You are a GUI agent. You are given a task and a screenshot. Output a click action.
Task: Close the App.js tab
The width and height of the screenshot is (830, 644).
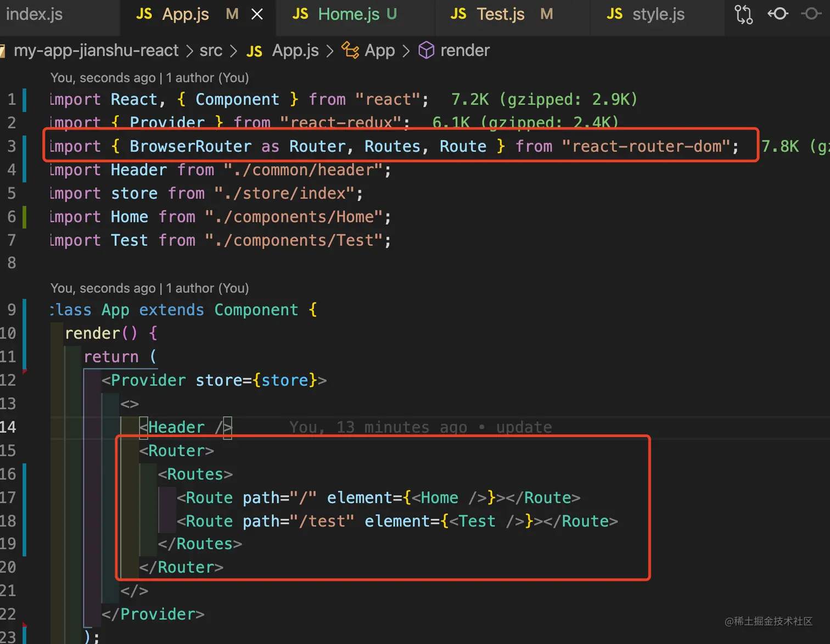coord(257,14)
